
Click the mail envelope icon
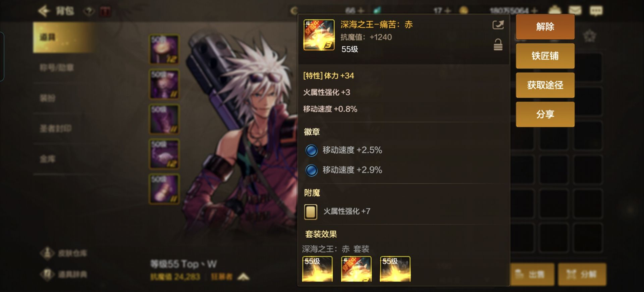[575, 10]
